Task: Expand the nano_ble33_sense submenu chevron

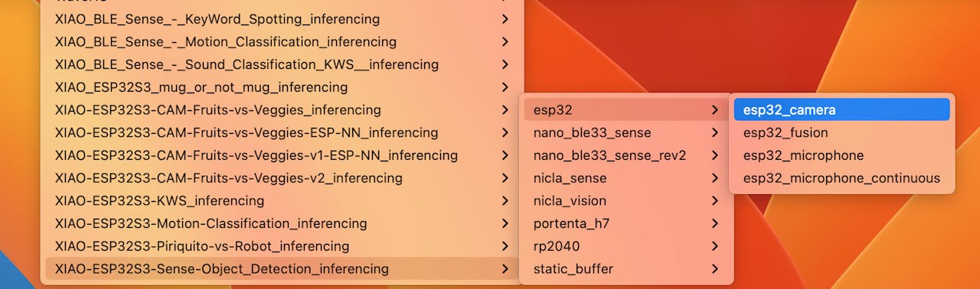Action: [x=714, y=133]
